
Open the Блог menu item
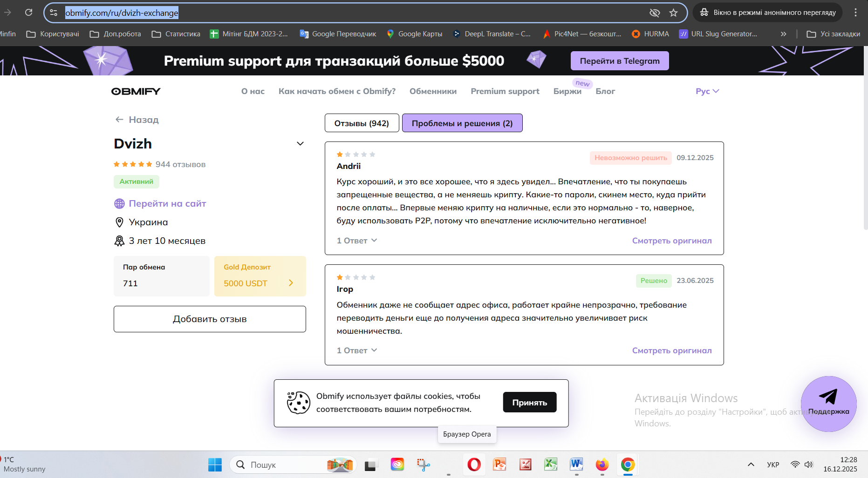tap(605, 91)
